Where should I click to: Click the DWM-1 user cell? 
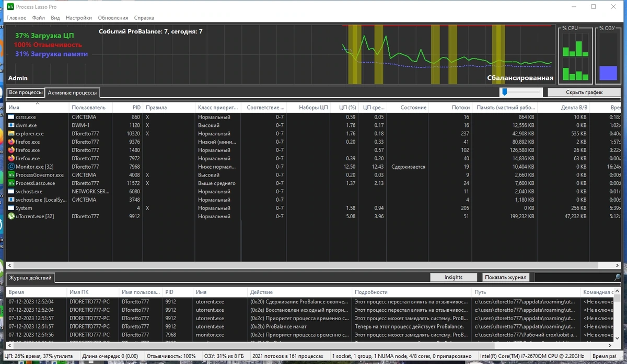coord(80,125)
